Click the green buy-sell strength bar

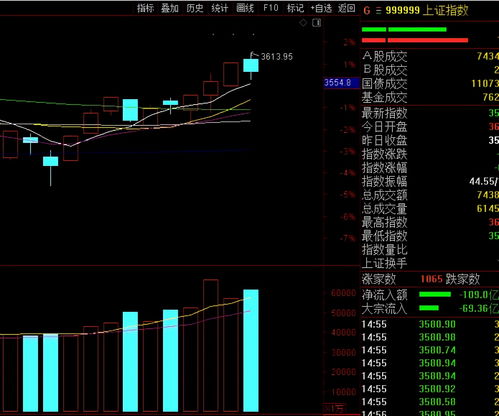pos(404,30)
